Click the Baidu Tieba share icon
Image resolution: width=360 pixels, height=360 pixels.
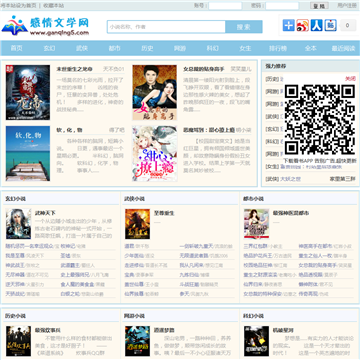click(x=330, y=25)
